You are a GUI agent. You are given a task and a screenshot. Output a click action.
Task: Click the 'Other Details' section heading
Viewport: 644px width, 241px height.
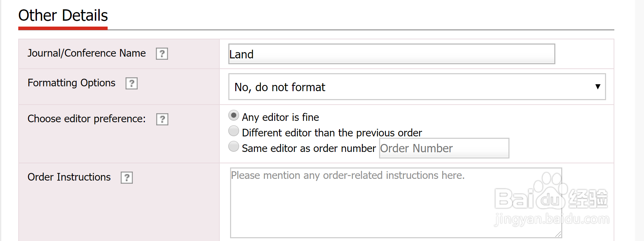point(63,16)
